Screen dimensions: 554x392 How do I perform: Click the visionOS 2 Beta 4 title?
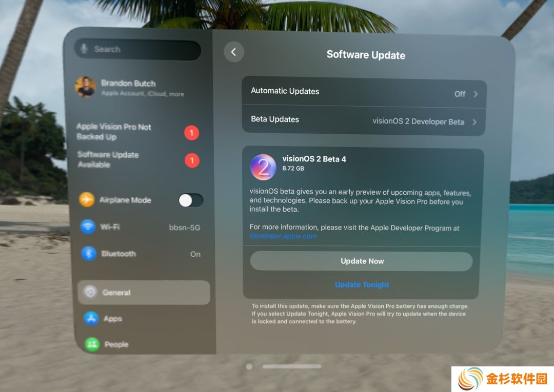[x=314, y=159]
